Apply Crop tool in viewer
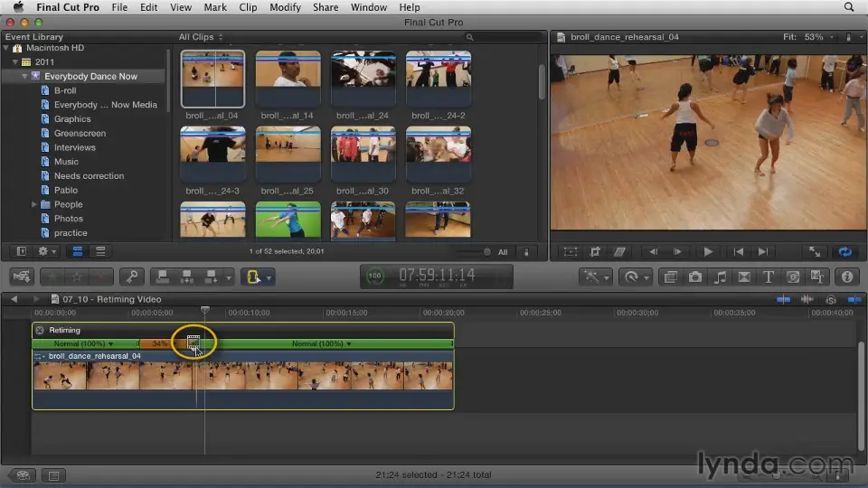This screenshot has height=488, width=868. tap(595, 252)
